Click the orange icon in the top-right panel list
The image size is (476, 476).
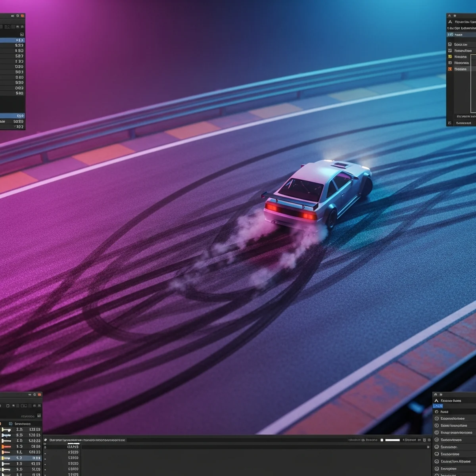click(x=450, y=69)
